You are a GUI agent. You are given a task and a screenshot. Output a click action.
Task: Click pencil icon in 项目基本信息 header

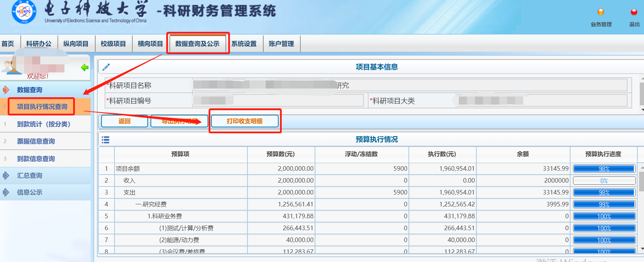tap(106, 67)
